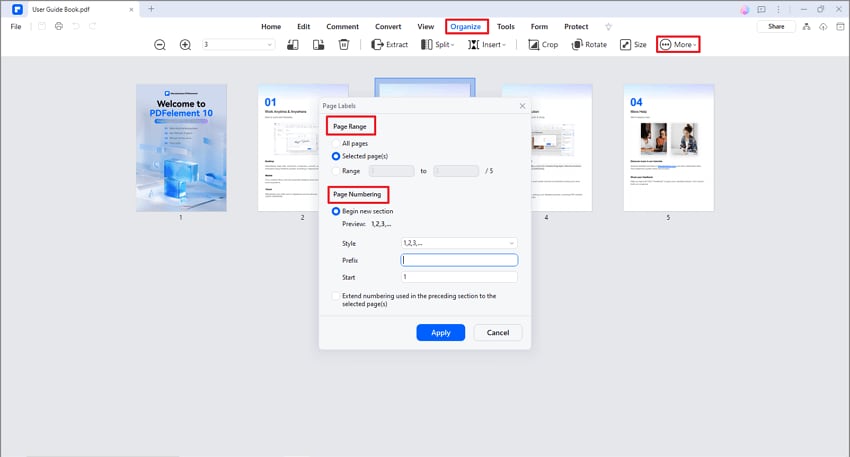Click the Extract pages tool
This screenshot has width=850, height=457.
tap(389, 45)
